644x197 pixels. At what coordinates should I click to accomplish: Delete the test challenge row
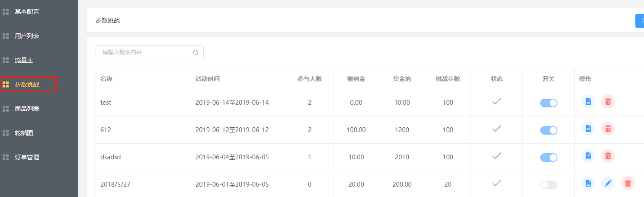click(x=608, y=101)
